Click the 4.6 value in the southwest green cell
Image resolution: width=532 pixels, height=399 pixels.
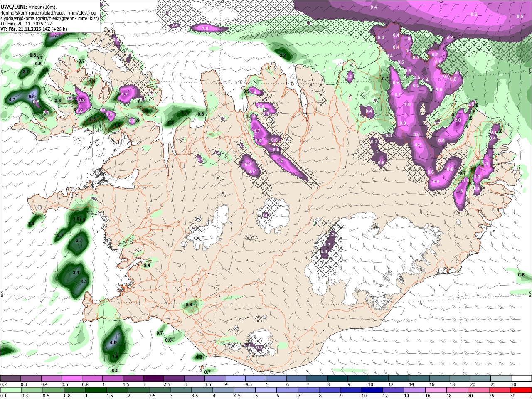pos(113,343)
